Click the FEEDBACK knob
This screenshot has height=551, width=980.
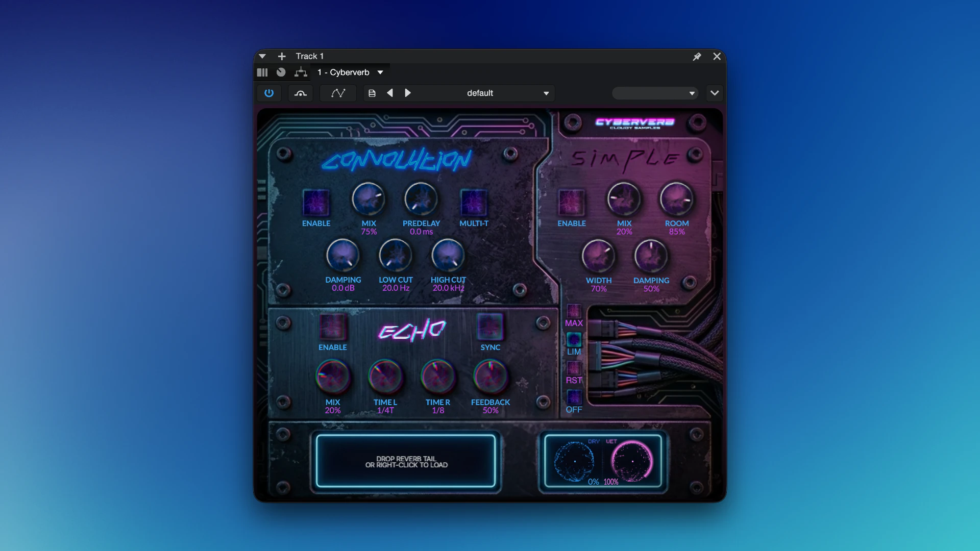coord(491,377)
